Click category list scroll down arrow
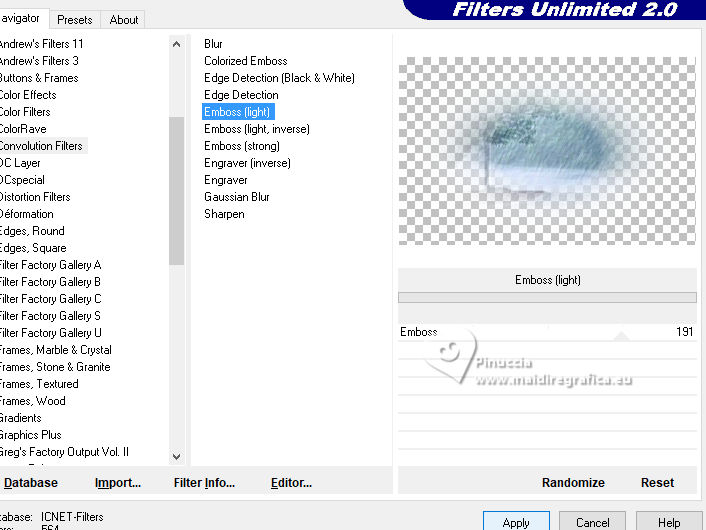This screenshot has width=706, height=530. 176,457
